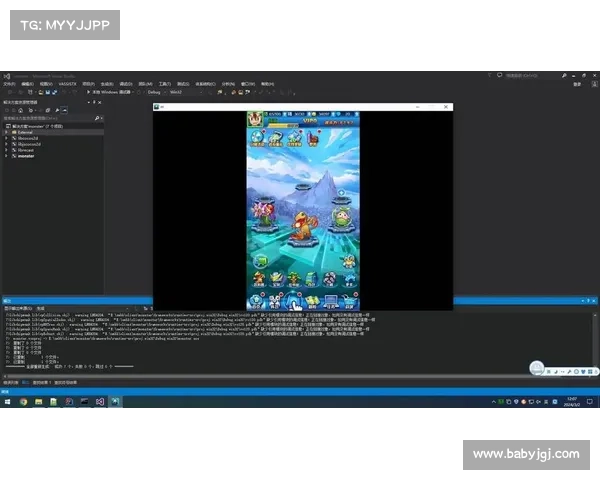Open the 调试(D) menu

pos(126,84)
